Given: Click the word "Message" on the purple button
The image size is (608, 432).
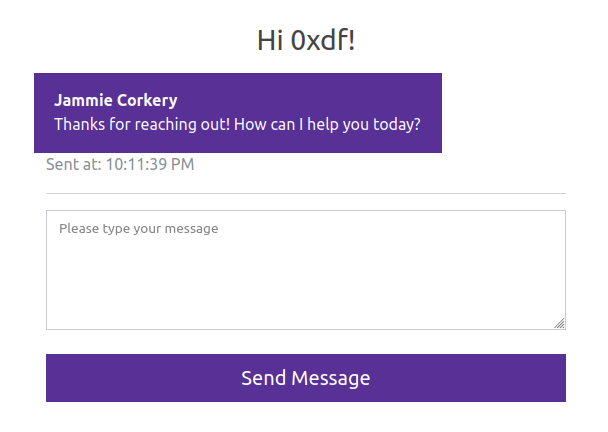Looking at the screenshot, I should click(331, 378).
